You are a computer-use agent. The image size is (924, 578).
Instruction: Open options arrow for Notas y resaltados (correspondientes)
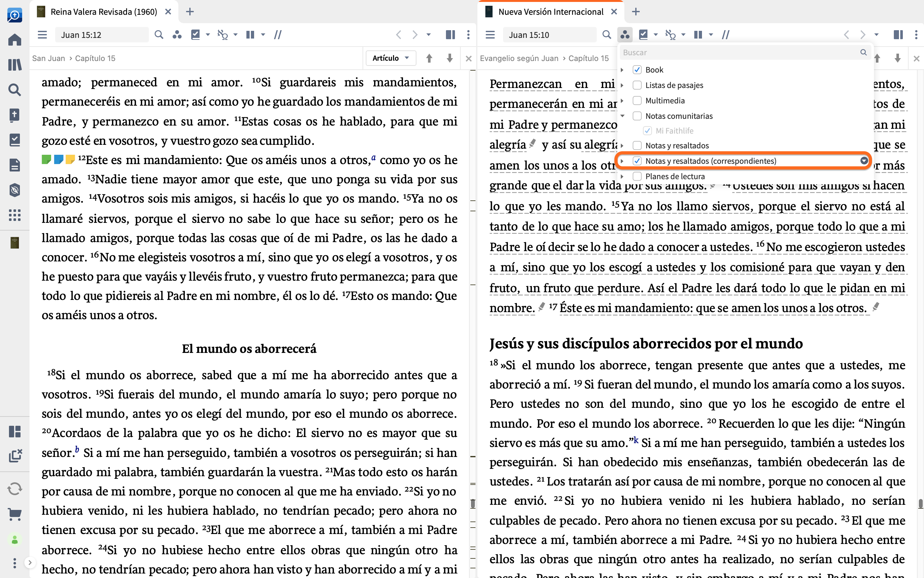864,161
